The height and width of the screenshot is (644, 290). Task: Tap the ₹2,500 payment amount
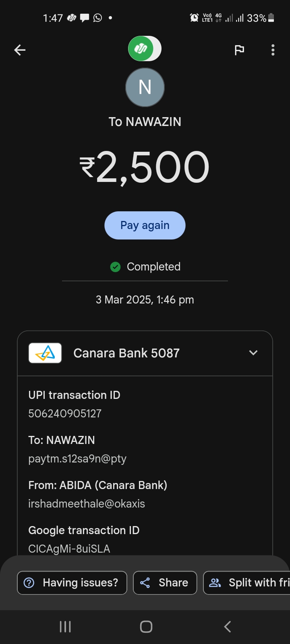[x=145, y=167]
